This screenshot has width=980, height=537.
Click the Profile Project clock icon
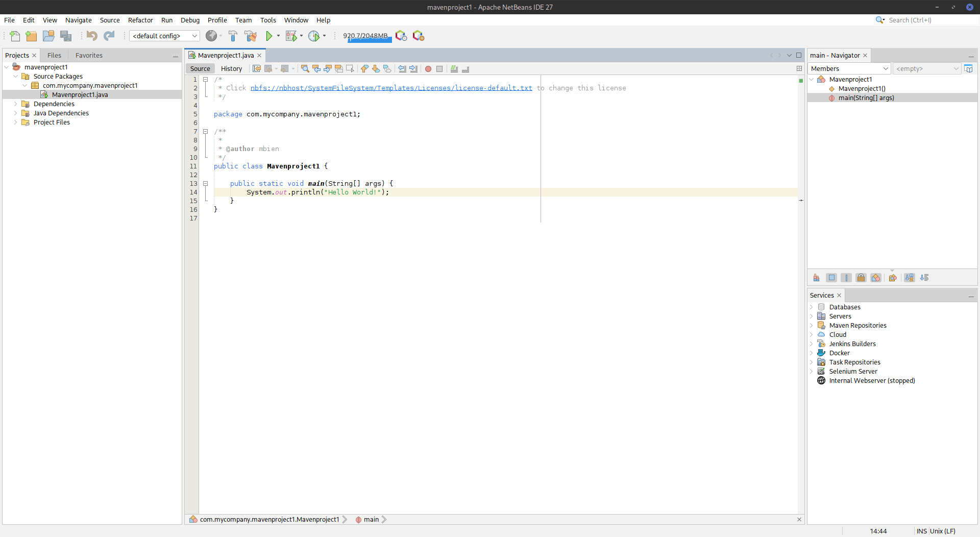click(x=314, y=36)
